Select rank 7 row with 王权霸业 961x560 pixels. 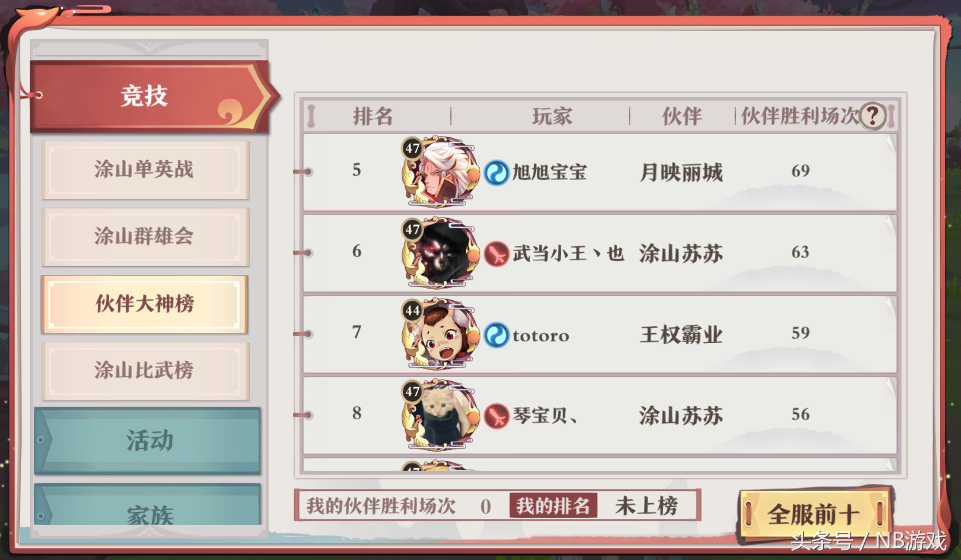pos(600,334)
